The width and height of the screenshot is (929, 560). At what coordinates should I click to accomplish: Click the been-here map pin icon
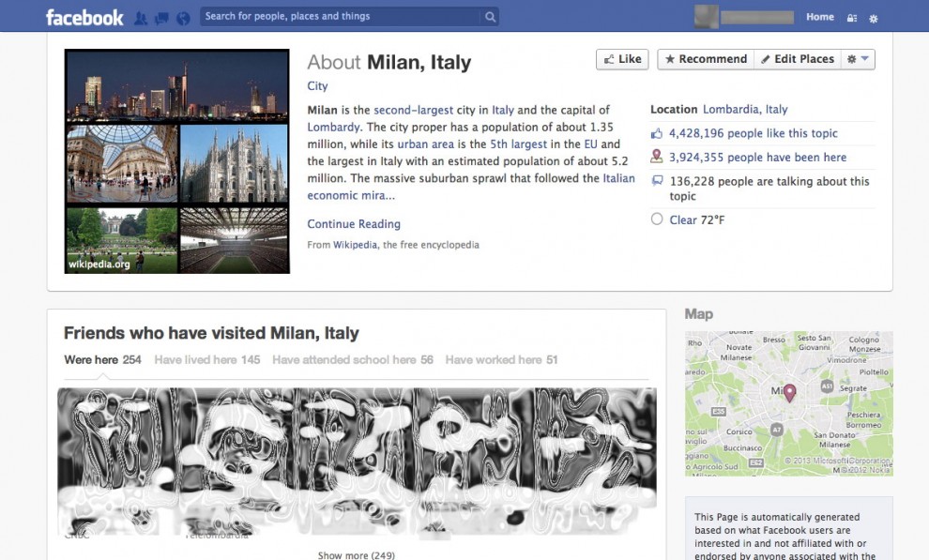click(657, 157)
